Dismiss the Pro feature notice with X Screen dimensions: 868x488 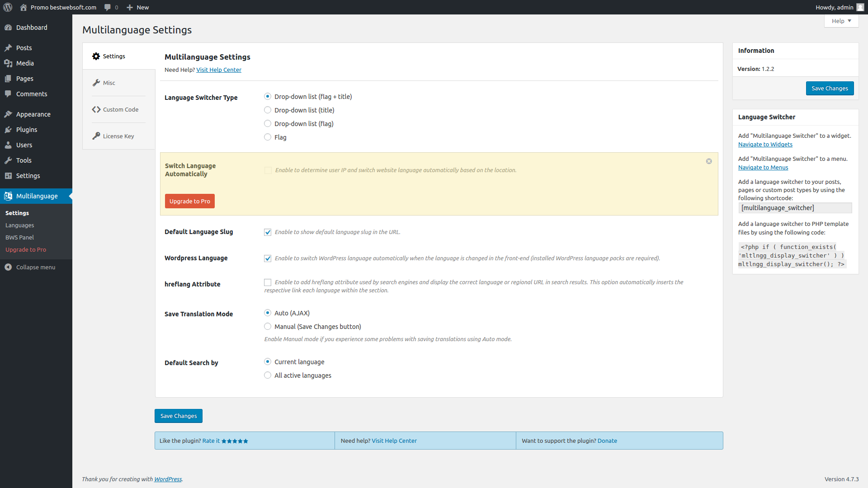(709, 161)
